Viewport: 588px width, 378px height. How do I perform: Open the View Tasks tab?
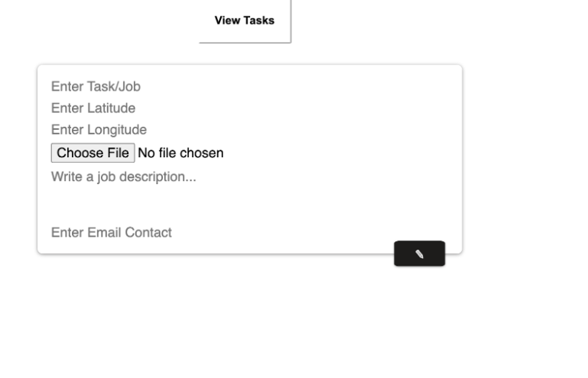point(245,21)
